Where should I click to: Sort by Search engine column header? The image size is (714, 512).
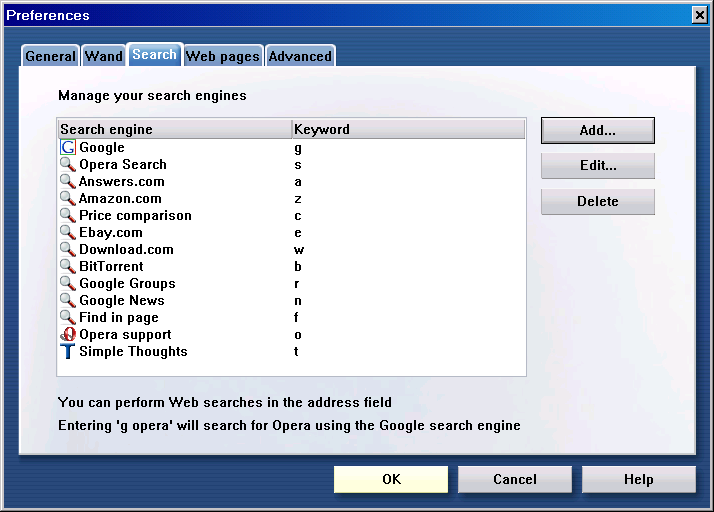175,129
